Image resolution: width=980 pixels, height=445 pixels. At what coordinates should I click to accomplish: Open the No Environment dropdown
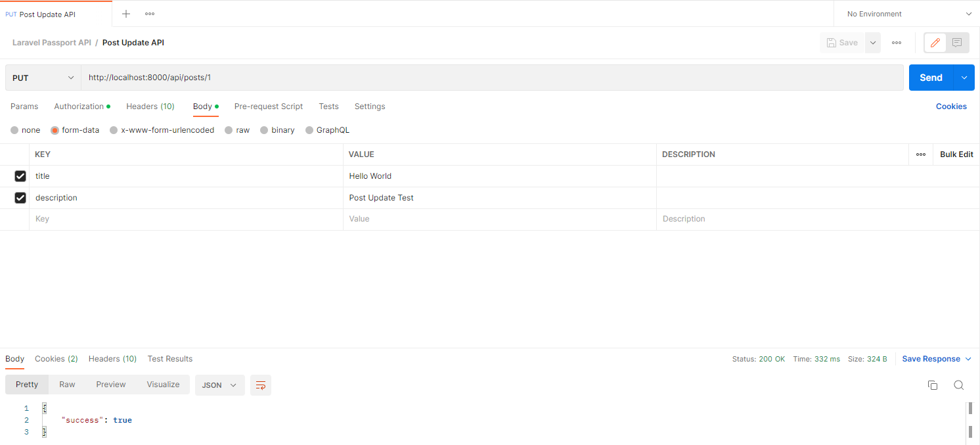point(905,13)
